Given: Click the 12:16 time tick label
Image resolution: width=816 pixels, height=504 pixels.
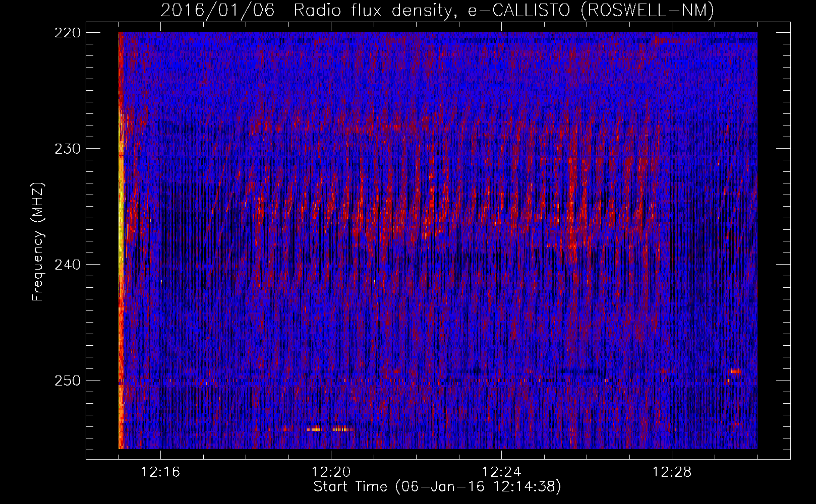Looking at the screenshot, I should pos(161,472).
